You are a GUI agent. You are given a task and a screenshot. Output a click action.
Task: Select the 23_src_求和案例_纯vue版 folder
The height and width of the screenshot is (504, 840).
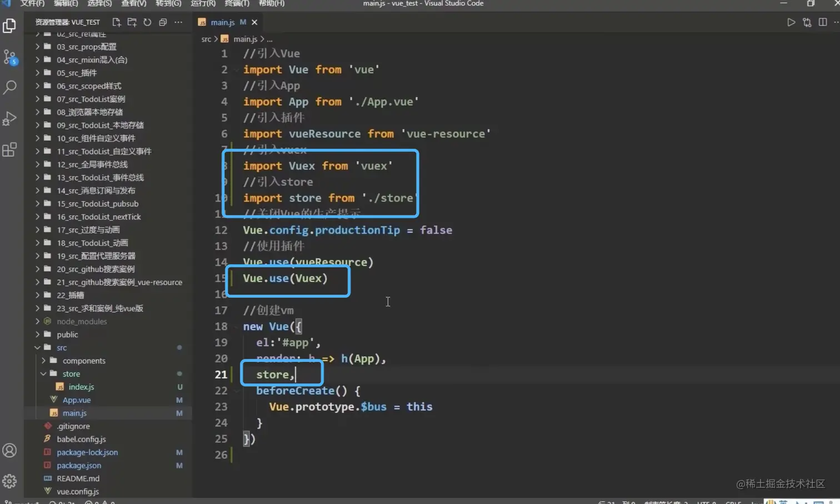[99, 308]
